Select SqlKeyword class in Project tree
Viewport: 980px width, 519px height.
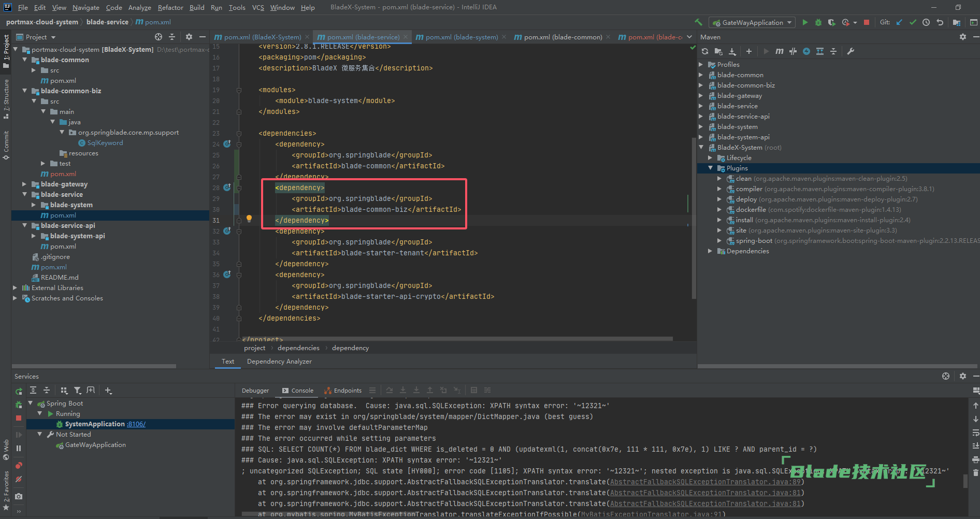pyautogui.click(x=105, y=142)
